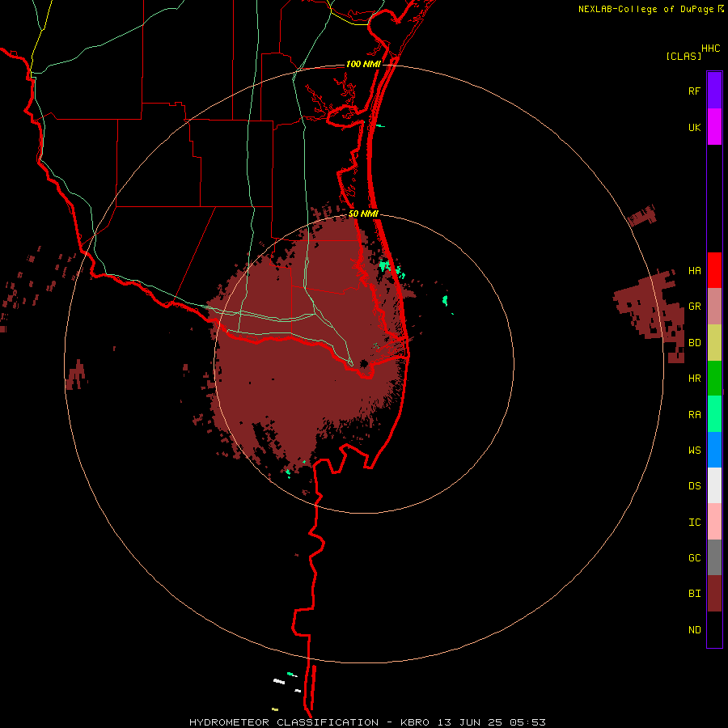
Task: Click the '05:53' timestamp
Action: click(528, 722)
